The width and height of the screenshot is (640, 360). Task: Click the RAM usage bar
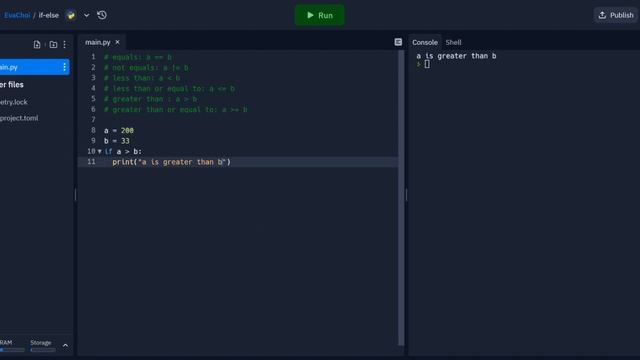(x=12, y=350)
